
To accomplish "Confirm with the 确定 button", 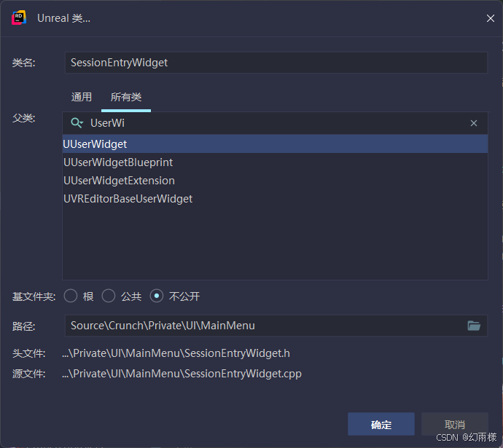I will [381, 424].
